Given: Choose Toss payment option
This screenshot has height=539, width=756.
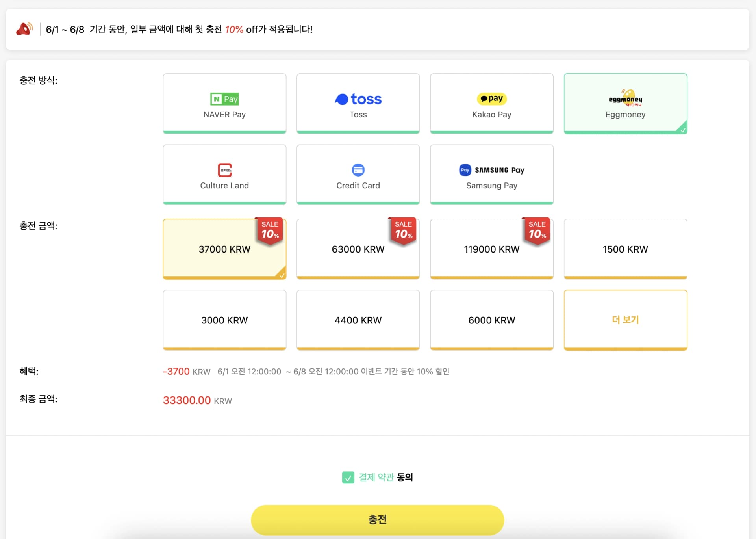Looking at the screenshot, I should (358, 103).
